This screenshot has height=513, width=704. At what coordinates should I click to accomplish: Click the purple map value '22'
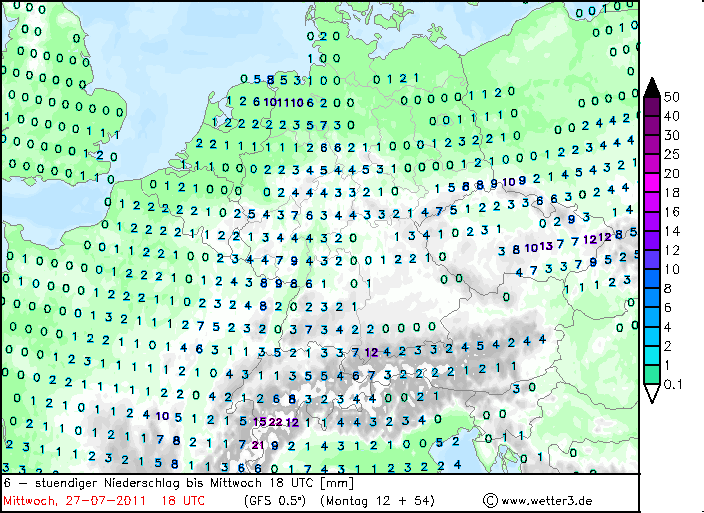(276, 422)
